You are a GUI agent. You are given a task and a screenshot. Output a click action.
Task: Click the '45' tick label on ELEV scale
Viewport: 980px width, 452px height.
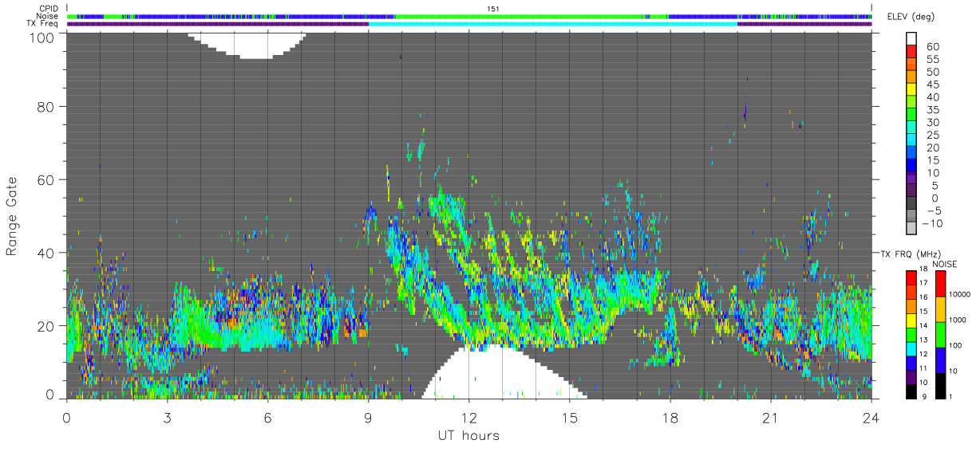[x=933, y=85]
